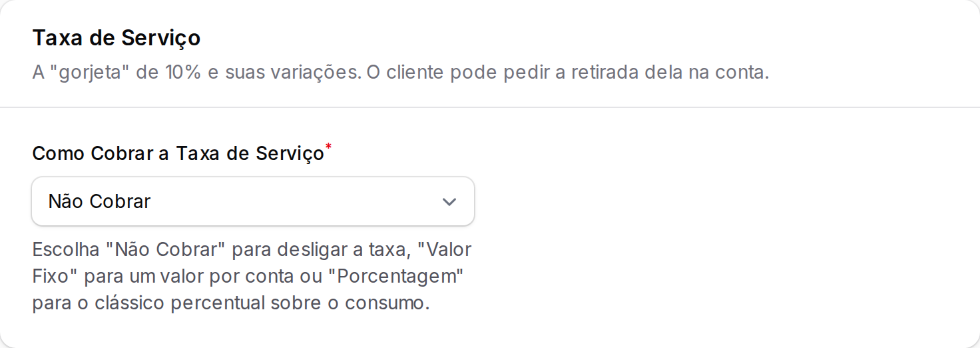Click the chevron arrow in the Não Cobrar select

(449, 201)
